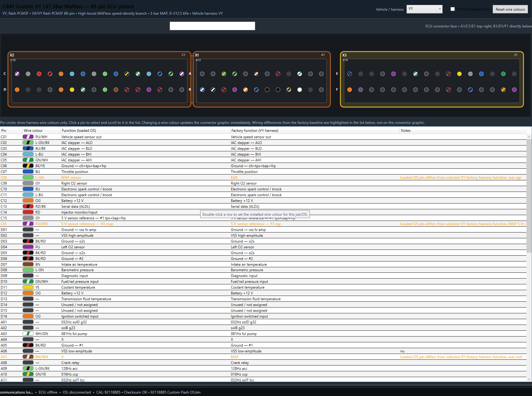The image size is (532, 396).
Task: Click ECU: offline in status bar
Action: [48, 392]
